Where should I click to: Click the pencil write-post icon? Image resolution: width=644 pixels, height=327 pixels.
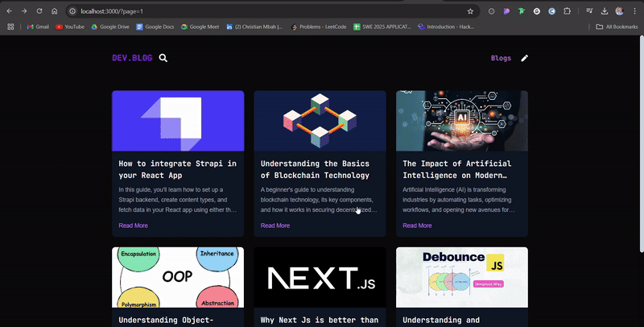coord(525,58)
